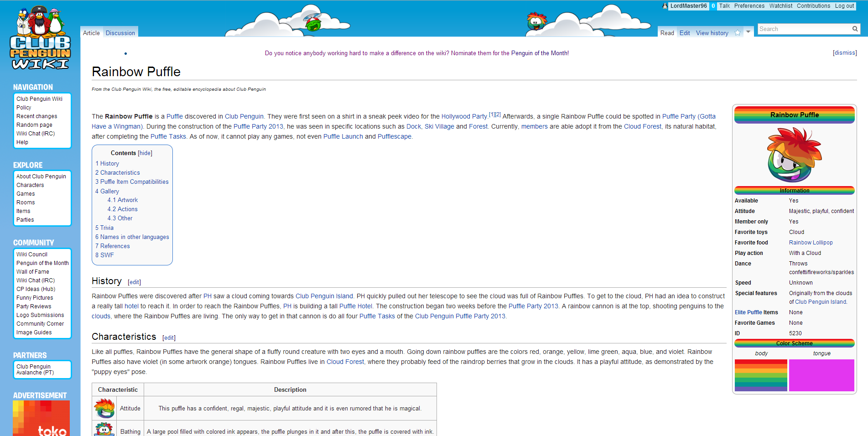The image size is (868, 436).
Task: Click the body rainbow color swatch
Action: point(761,375)
